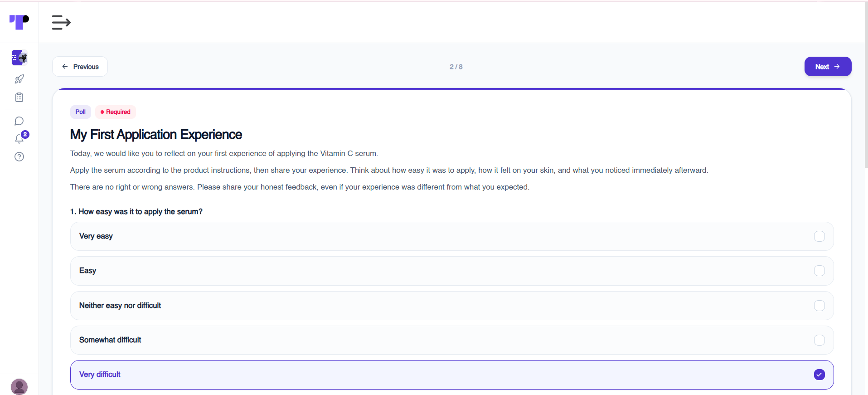Viewport: 868px width, 395px height.
Task: Open the chat messages icon
Action: pos(19,121)
